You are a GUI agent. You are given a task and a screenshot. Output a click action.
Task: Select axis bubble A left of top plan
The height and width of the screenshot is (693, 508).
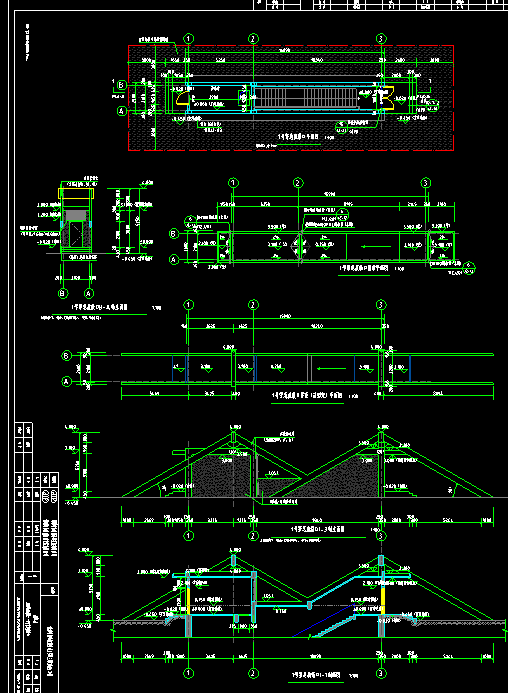click(x=122, y=111)
